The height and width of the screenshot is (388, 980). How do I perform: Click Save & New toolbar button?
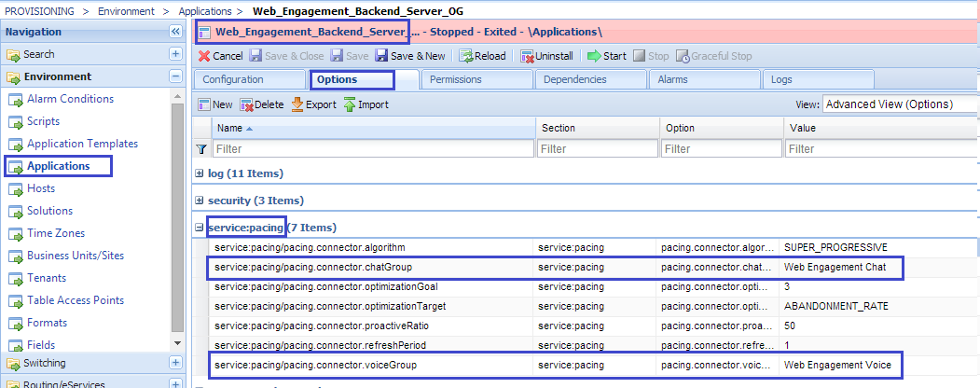(409, 56)
